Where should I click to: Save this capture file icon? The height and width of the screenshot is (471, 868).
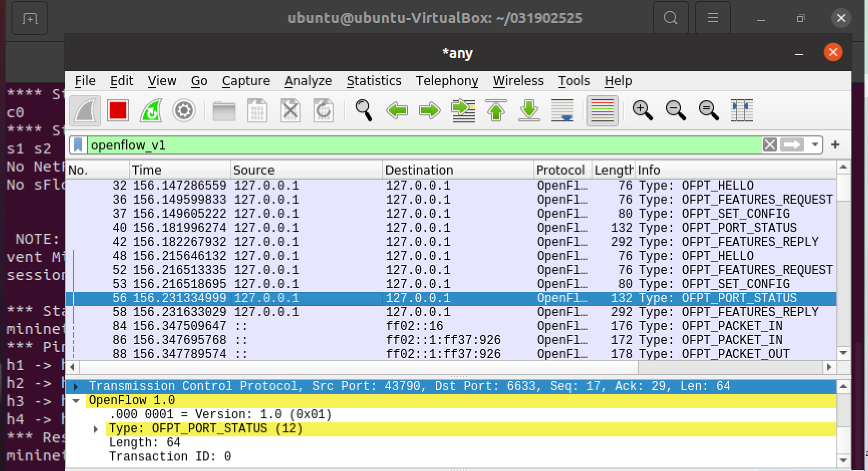tap(257, 111)
